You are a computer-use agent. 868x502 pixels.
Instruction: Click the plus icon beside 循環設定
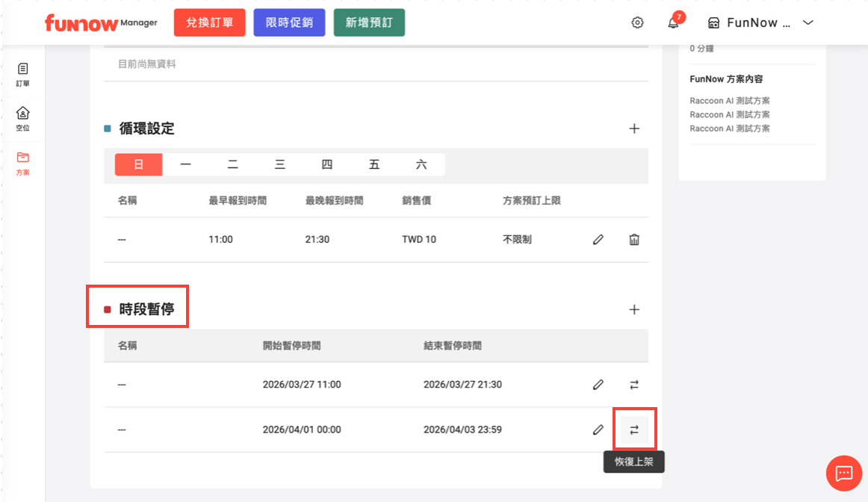(x=634, y=128)
